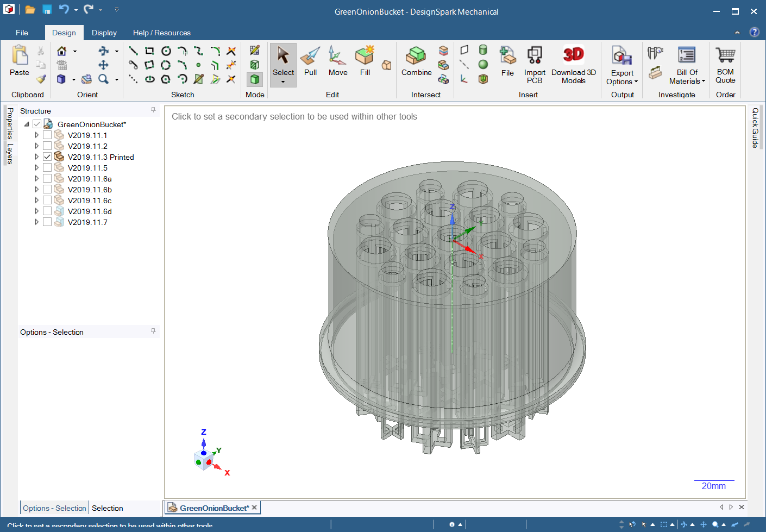The image size is (766, 532).
Task: Check the V2019.11.5 visibility checkbox
Action: click(x=47, y=167)
